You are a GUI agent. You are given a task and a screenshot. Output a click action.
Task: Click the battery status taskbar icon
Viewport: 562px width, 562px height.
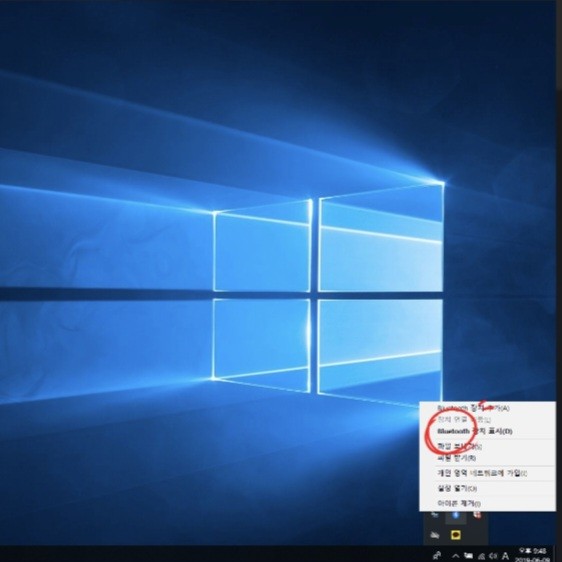click(x=468, y=556)
